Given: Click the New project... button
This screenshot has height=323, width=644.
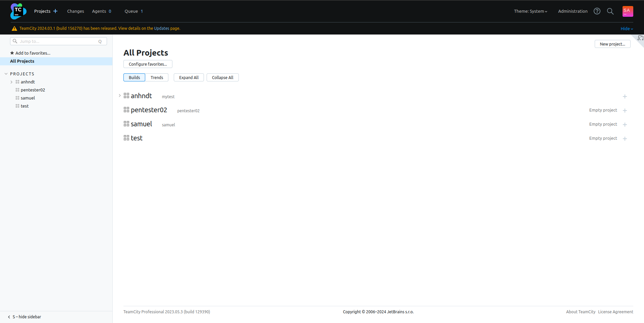Looking at the screenshot, I should click(x=612, y=44).
